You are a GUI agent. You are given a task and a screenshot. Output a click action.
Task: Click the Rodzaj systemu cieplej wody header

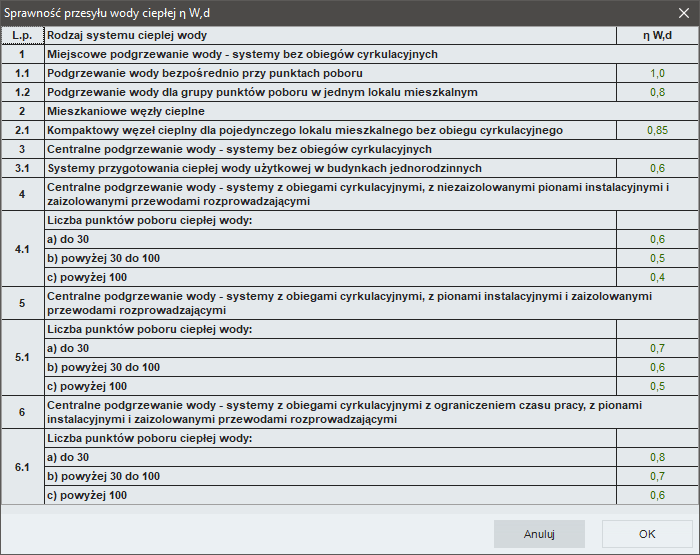coord(330,35)
